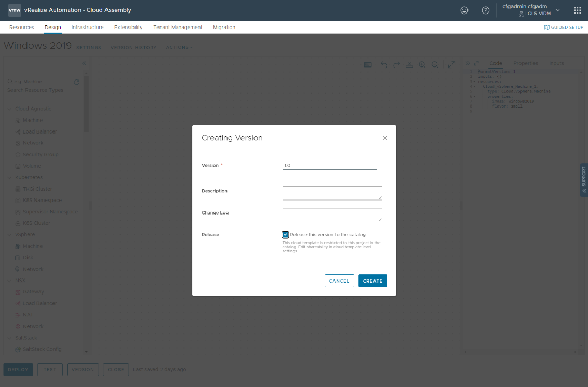Image resolution: width=588 pixels, height=387 pixels.
Task: Select the SaltStack Config resource icon
Action: 18,349
